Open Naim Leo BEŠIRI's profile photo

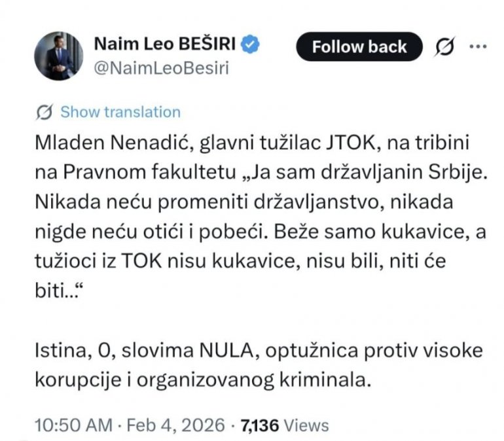pos(59,56)
